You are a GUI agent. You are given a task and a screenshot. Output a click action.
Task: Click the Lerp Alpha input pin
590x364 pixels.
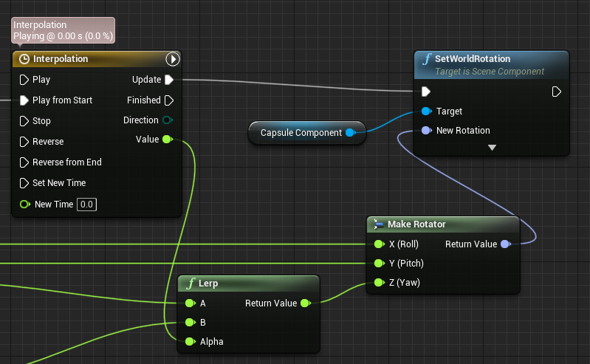point(190,342)
